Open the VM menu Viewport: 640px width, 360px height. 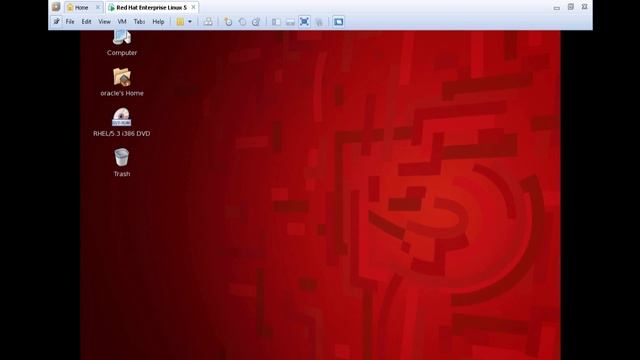[x=122, y=22]
